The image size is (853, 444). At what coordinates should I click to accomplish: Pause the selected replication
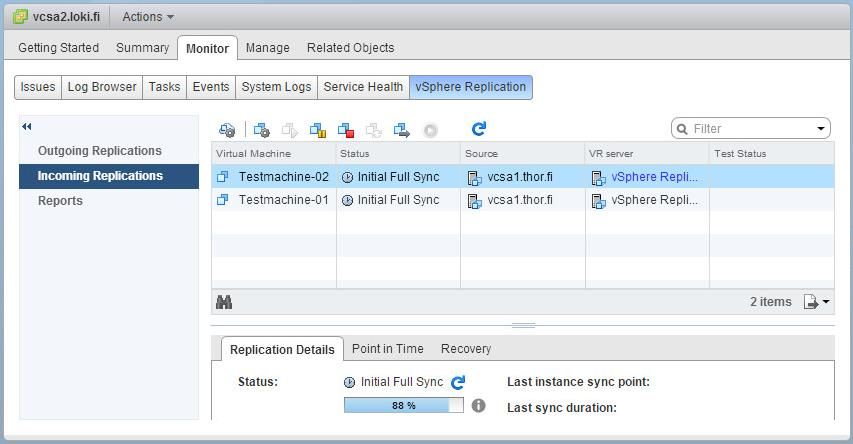pos(318,130)
